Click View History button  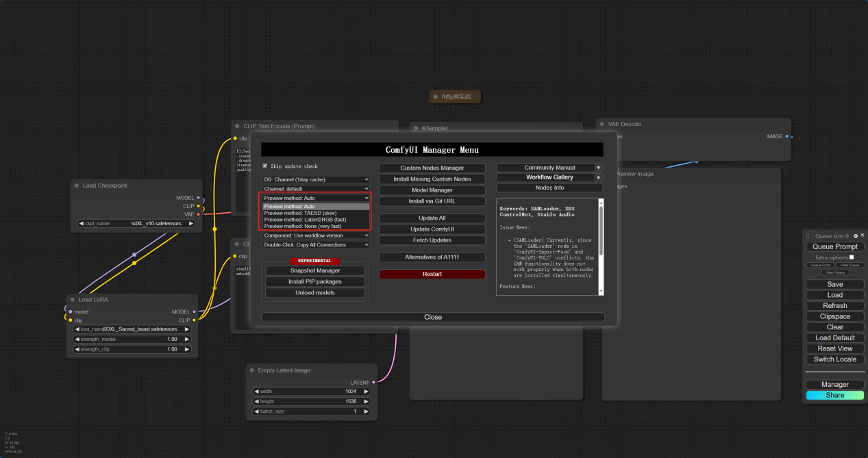[x=835, y=272]
